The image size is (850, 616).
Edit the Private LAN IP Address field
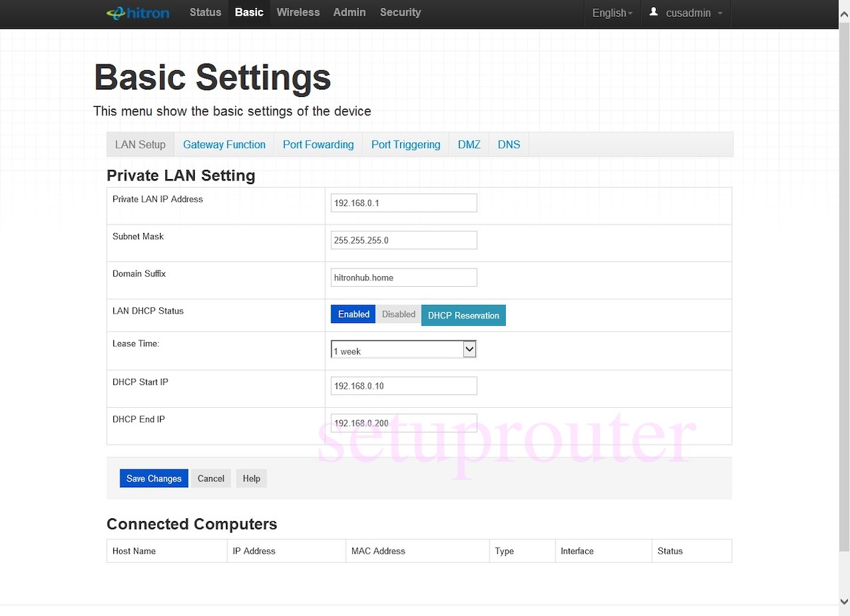point(403,203)
